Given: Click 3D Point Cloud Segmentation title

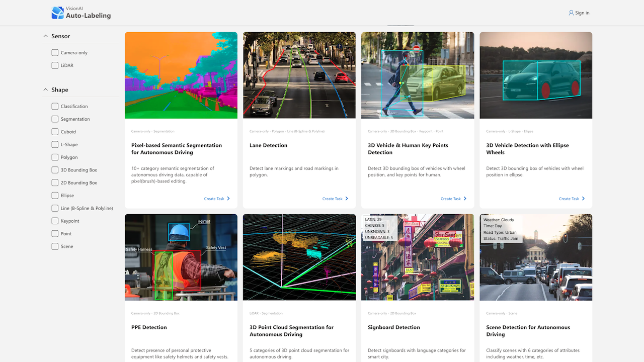Looking at the screenshot, I should [x=291, y=331].
